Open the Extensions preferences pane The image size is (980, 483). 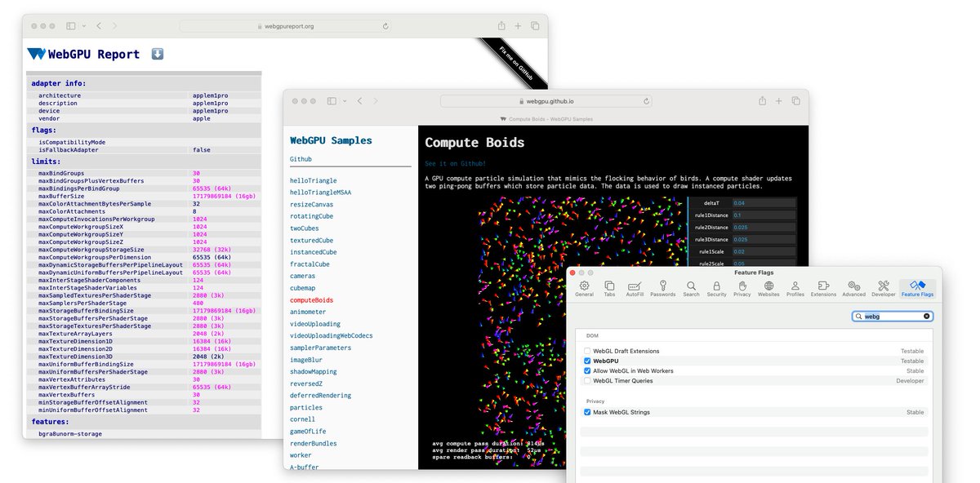pyautogui.click(x=823, y=289)
